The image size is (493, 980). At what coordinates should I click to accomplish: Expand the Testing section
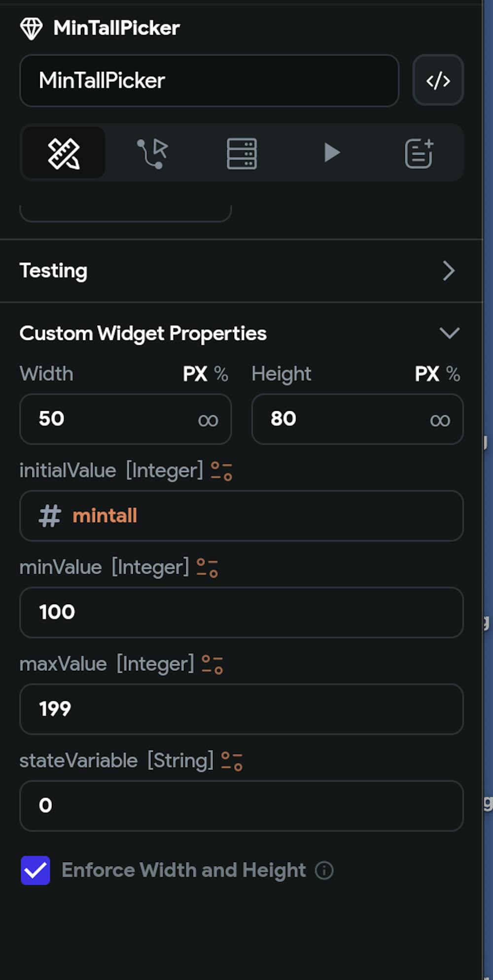(x=448, y=271)
